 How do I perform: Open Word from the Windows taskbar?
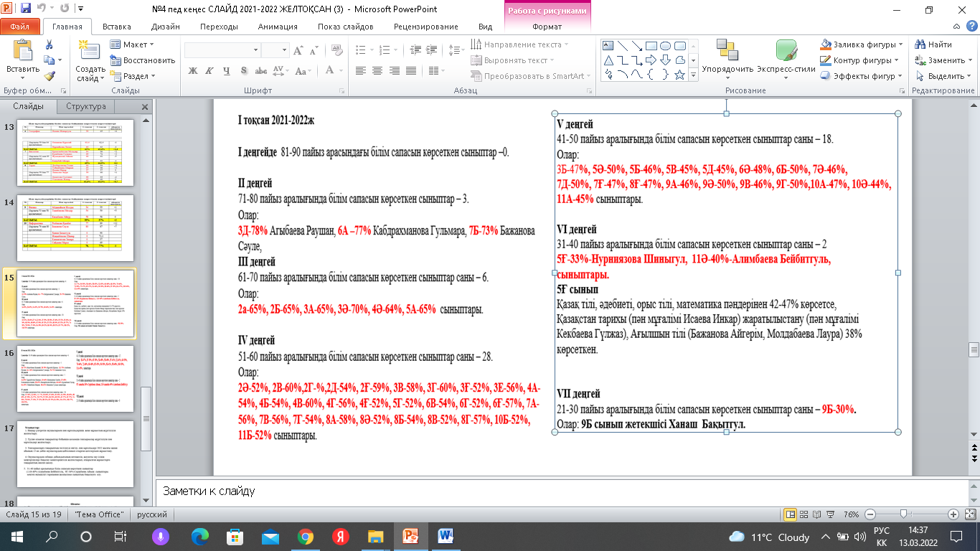click(x=445, y=537)
